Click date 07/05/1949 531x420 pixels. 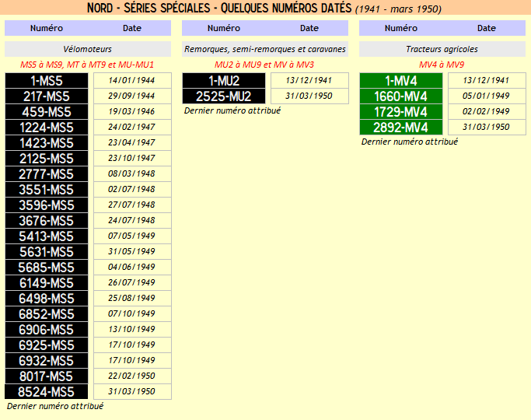132,236
